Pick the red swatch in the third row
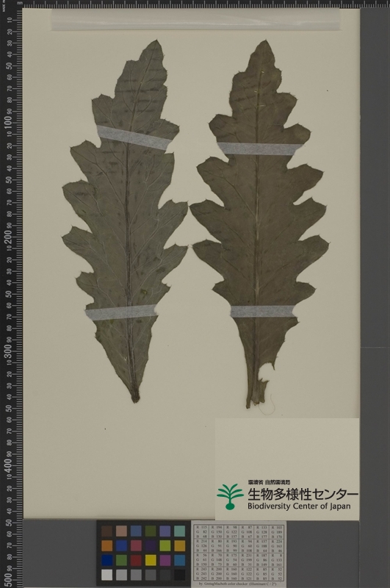Screen dimensions: 390x588 click(x=136, y=560)
